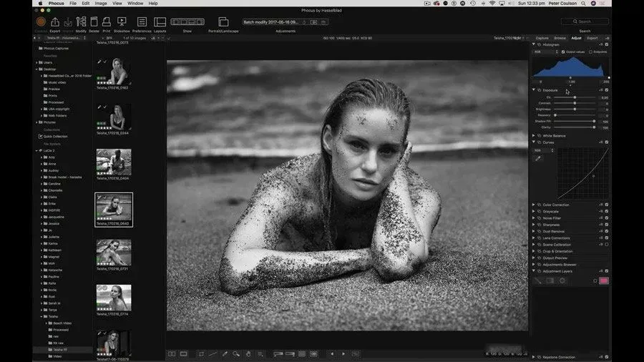Select thumbnail Teisha_170216_0774
The width and height of the screenshot is (644, 362).
click(114, 298)
